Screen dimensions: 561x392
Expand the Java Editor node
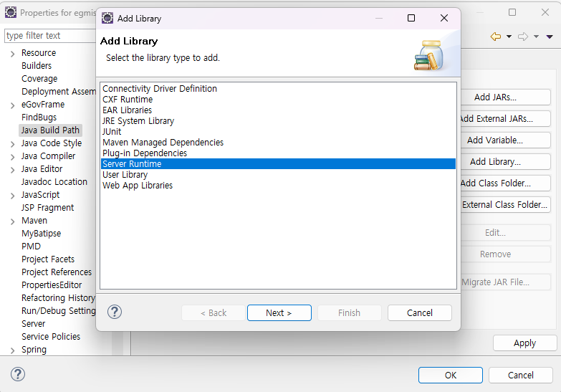pos(12,170)
